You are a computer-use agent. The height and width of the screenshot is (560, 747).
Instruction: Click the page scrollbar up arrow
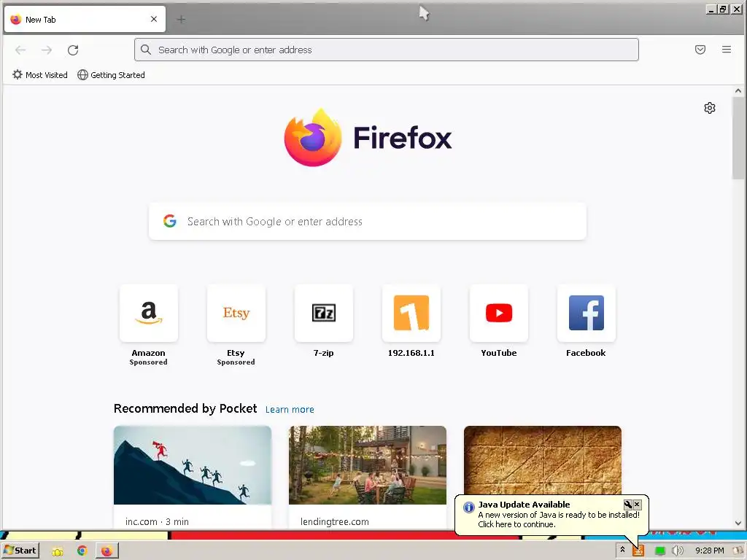[x=738, y=90]
